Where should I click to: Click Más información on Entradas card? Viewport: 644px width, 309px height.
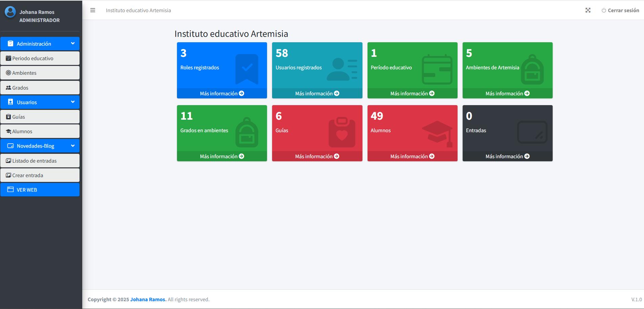coord(507,156)
